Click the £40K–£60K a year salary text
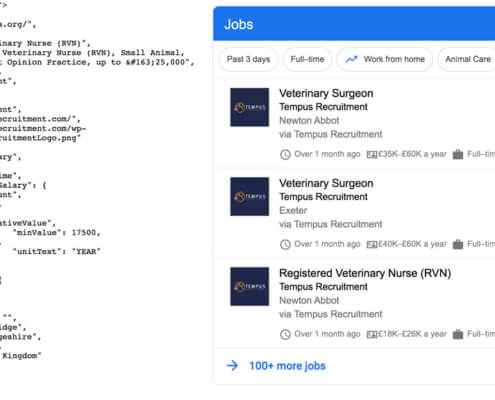The height and width of the screenshot is (400, 495). click(412, 244)
